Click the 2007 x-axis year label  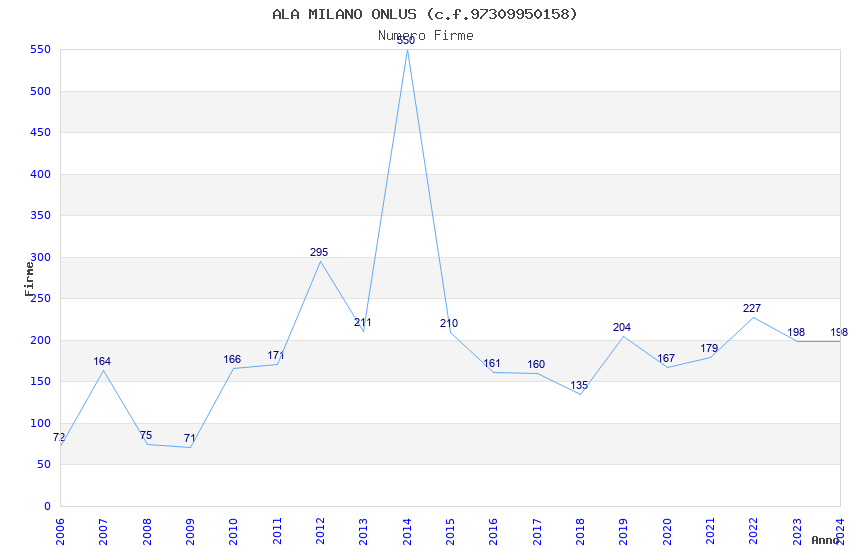click(104, 532)
